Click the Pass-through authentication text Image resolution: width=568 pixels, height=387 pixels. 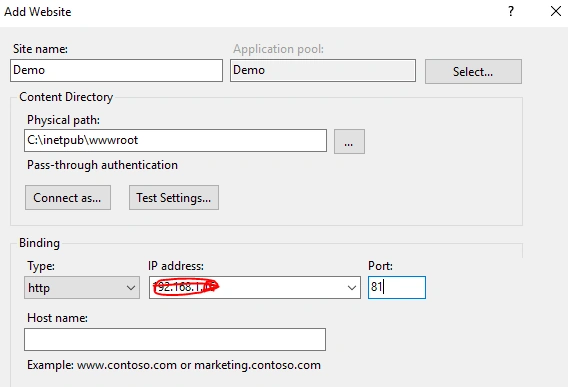(x=103, y=165)
